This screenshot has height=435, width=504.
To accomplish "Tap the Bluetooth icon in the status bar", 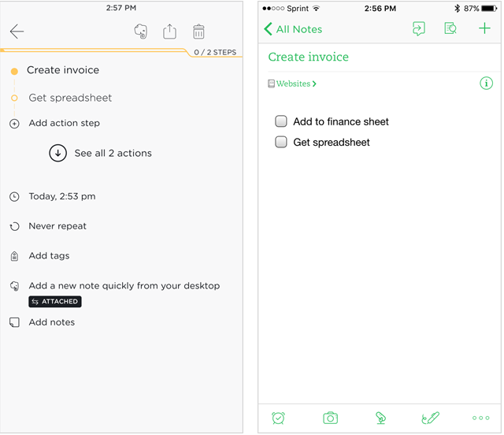I will (x=457, y=9).
